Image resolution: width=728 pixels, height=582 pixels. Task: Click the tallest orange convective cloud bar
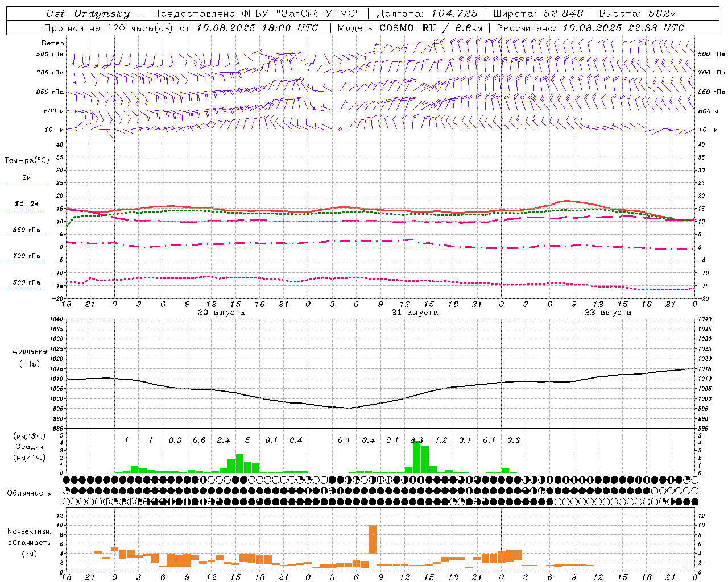373,539
